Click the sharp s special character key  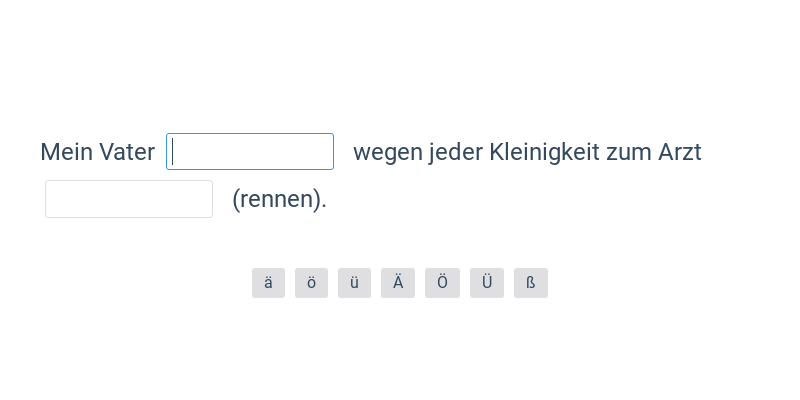click(531, 283)
